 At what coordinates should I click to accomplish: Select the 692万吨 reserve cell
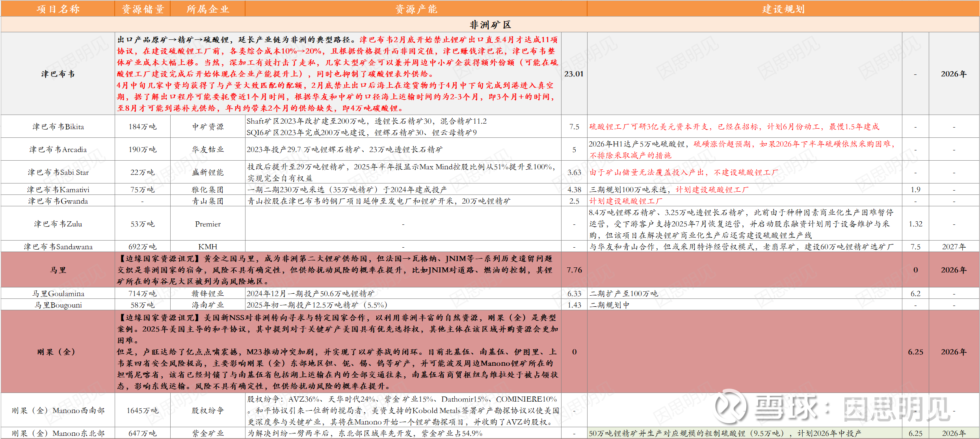tap(142, 246)
